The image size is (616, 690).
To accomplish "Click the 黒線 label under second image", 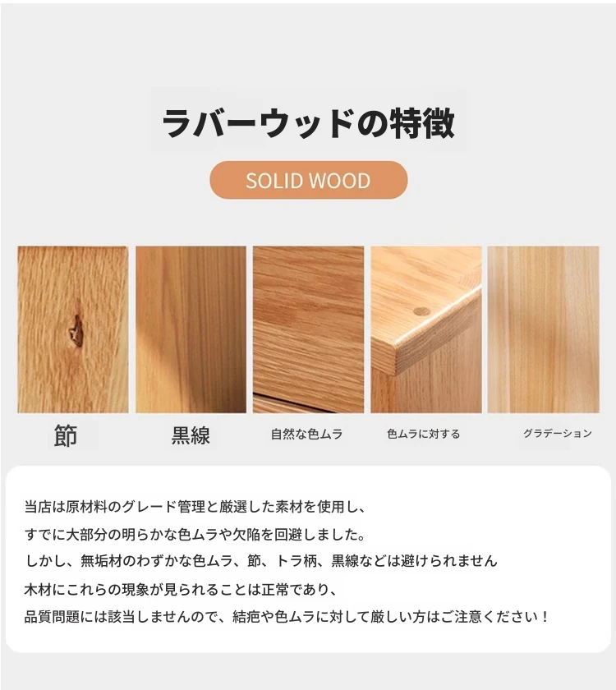I will tap(191, 435).
